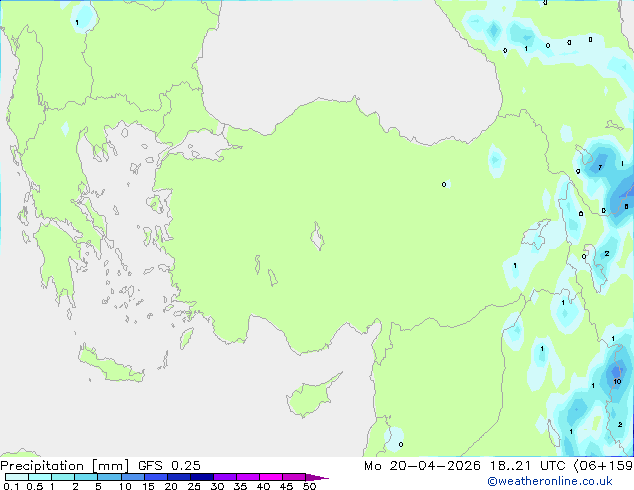Viewport: 634px width, 490px height.
Task: Click the 5–10 mm legend swatch
Action: [x=109, y=477]
